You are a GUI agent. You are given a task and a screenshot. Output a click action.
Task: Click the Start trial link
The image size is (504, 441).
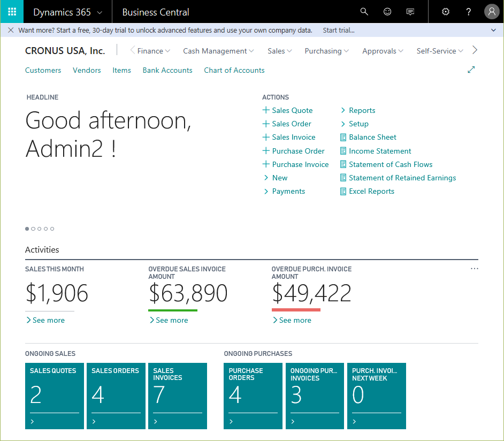[x=339, y=30]
